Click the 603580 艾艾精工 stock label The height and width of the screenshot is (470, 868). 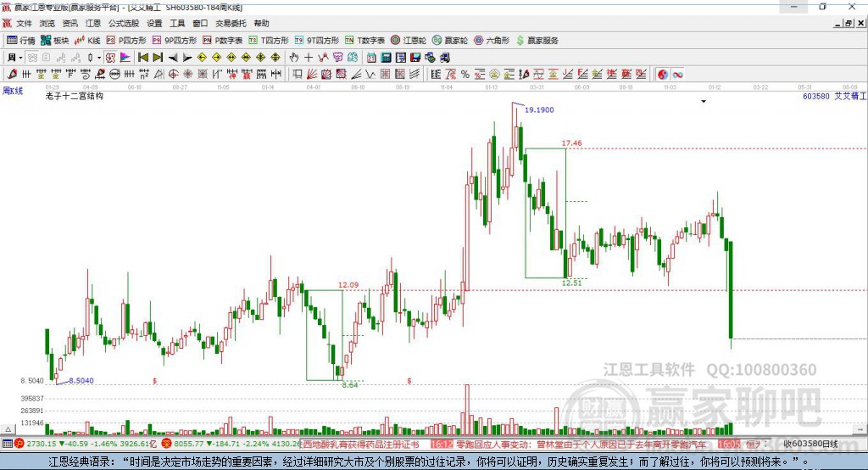point(834,96)
